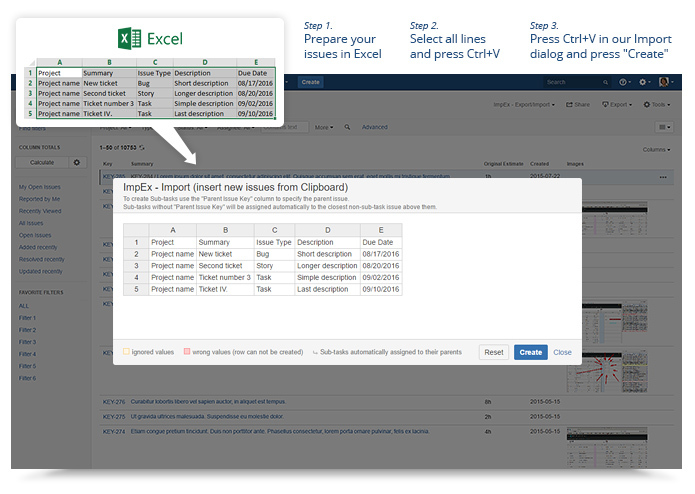Screen dimensions: 695x494
Task: Open the Columns dropdown
Action: tap(656, 150)
